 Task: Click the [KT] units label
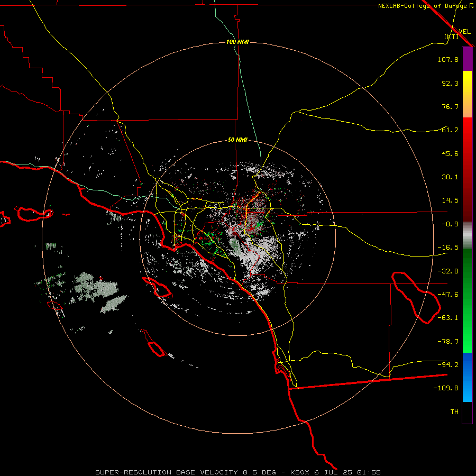coord(452,36)
